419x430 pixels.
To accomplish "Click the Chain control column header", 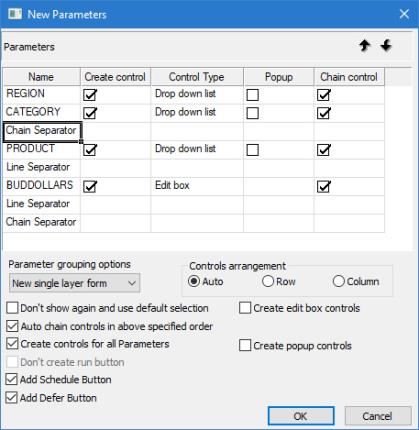I will (x=349, y=77).
